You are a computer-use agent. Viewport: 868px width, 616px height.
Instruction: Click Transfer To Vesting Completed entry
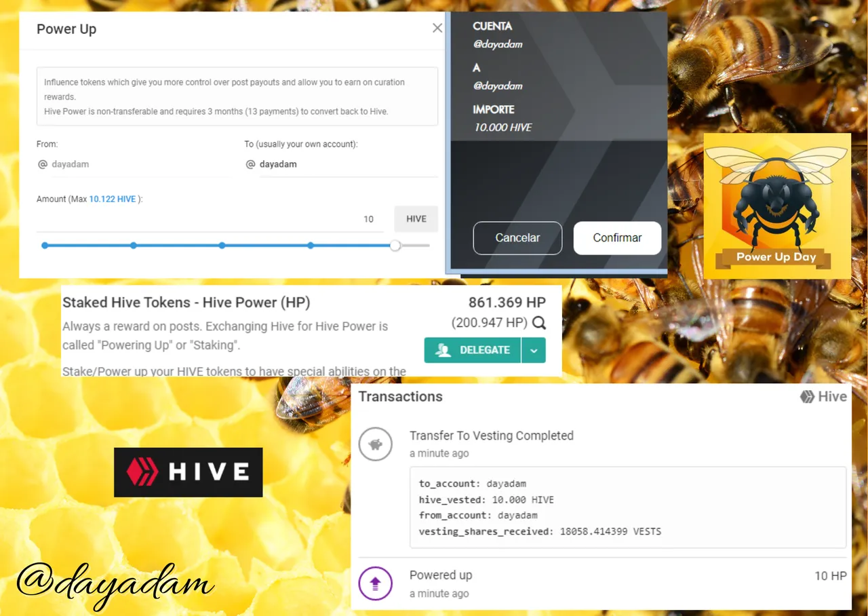492,436
